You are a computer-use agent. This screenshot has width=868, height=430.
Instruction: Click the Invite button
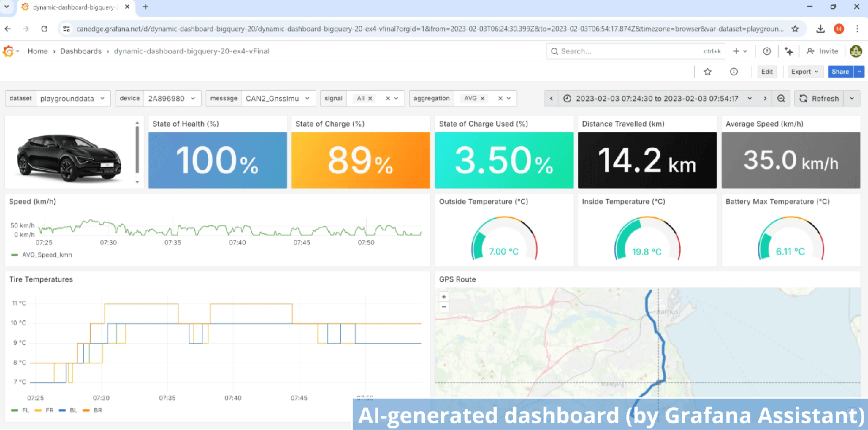822,51
